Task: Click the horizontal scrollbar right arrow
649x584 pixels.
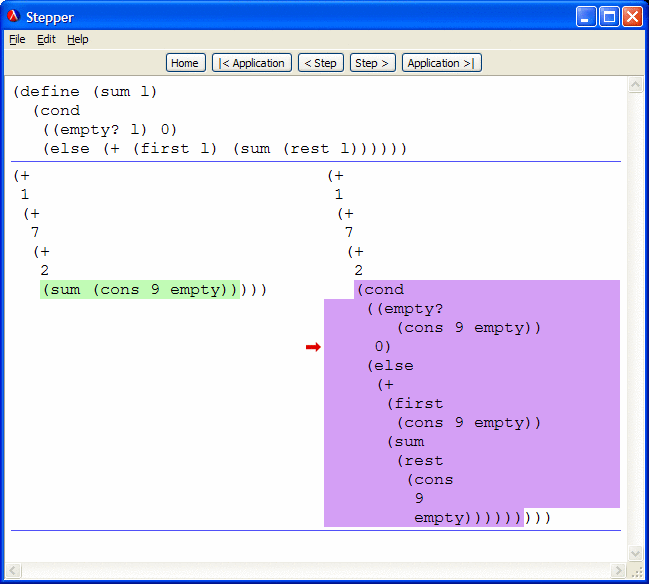Action: click(618, 570)
